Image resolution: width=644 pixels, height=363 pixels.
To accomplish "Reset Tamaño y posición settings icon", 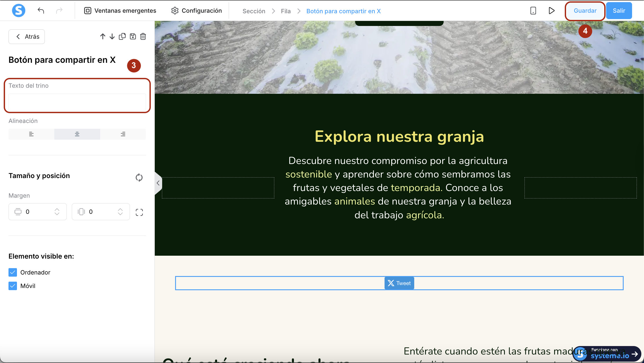I will [139, 177].
